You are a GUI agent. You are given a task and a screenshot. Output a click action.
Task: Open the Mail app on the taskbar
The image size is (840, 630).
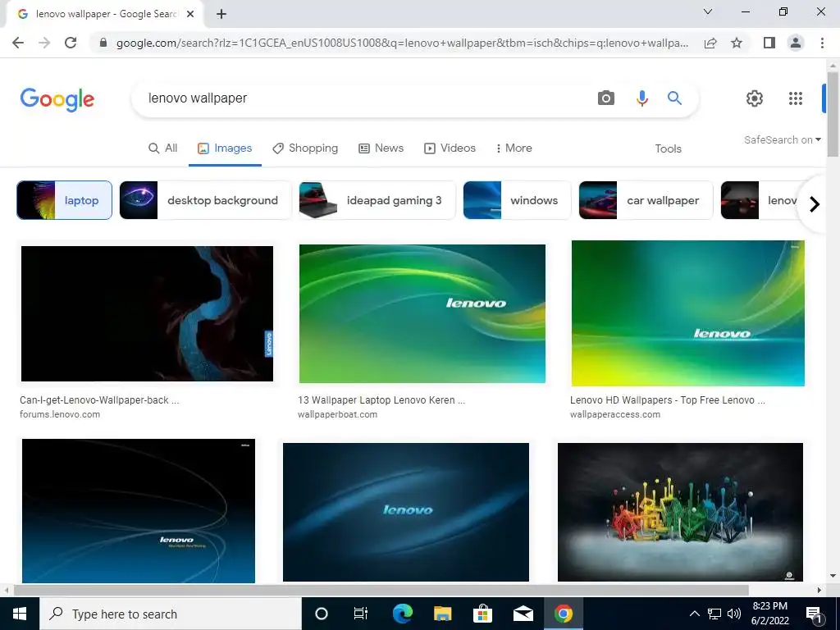coord(523,614)
